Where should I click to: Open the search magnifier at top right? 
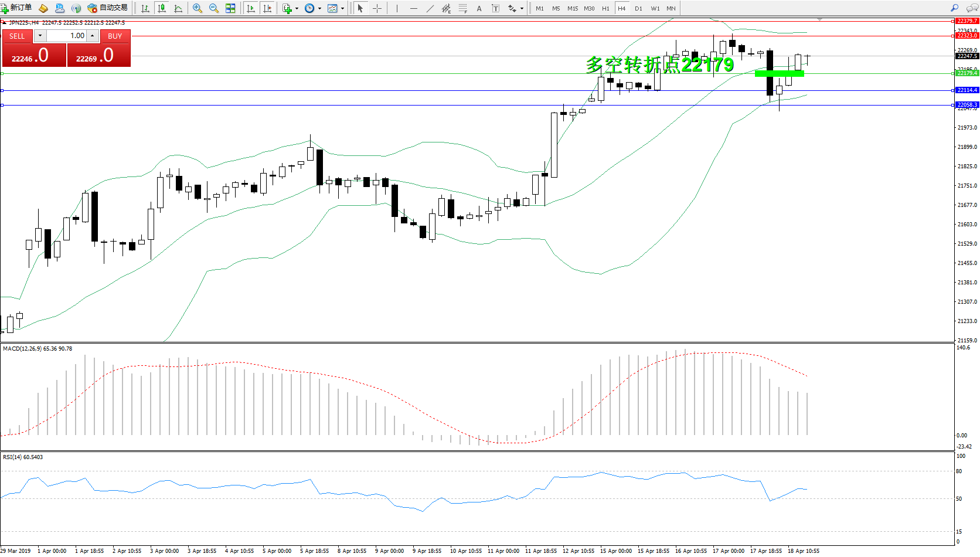click(x=954, y=8)
